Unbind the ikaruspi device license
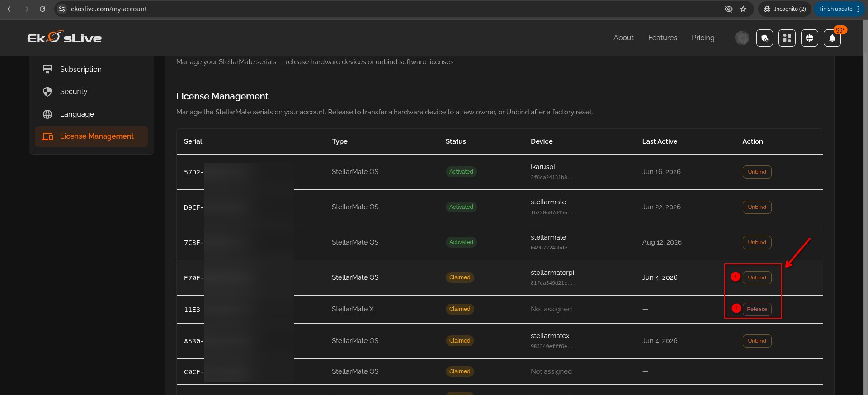Screen dimensions: 868x395 757,172
